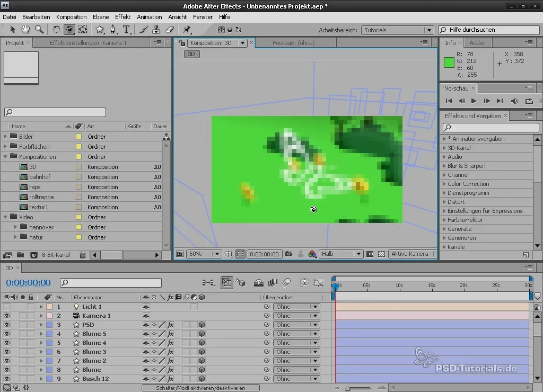Play the preview
The height and width of the screenshot is (392, 543).
pos(474,101)
